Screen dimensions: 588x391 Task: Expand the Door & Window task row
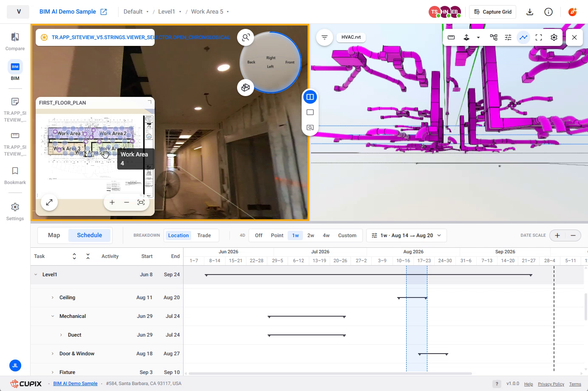coord(53,354)
